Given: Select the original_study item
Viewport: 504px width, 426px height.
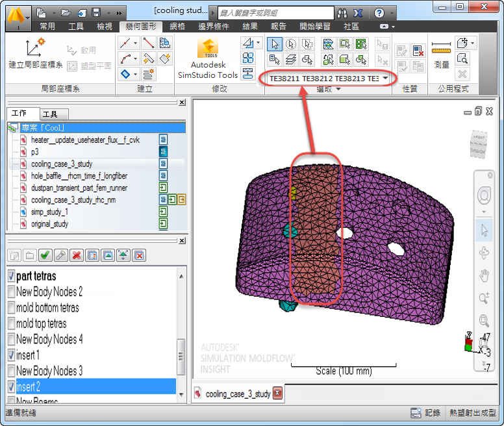Looking at the screenshot, I should click(49, 224).
